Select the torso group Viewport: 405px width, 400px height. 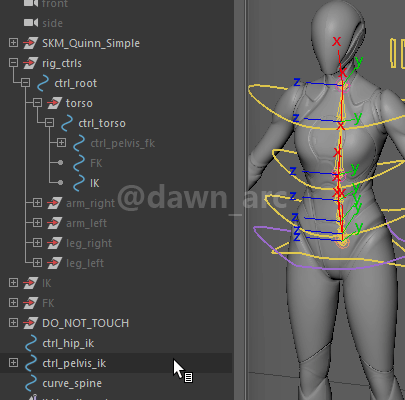tap(79, 103)
